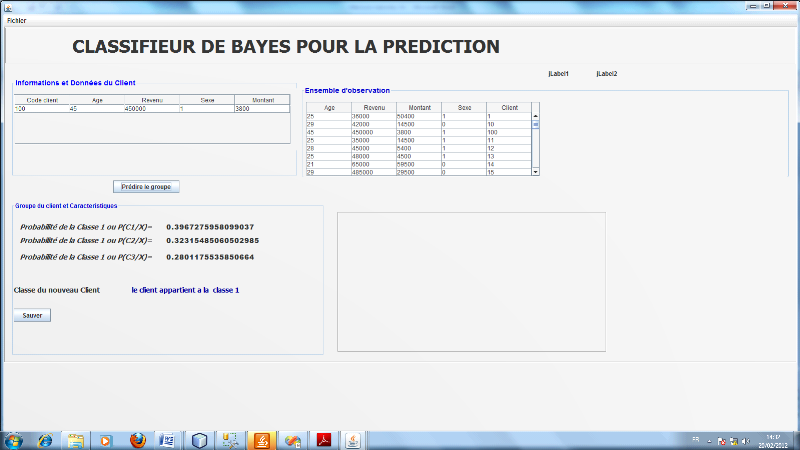Click the Prédire le groupe button
800x450 pixels.
tap(146, 187)
